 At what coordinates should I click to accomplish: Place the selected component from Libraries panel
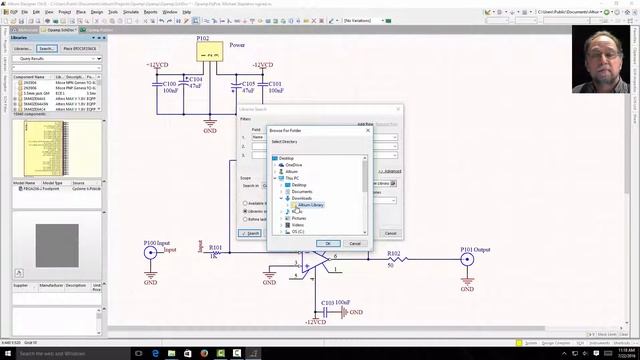tap(80, 49)
